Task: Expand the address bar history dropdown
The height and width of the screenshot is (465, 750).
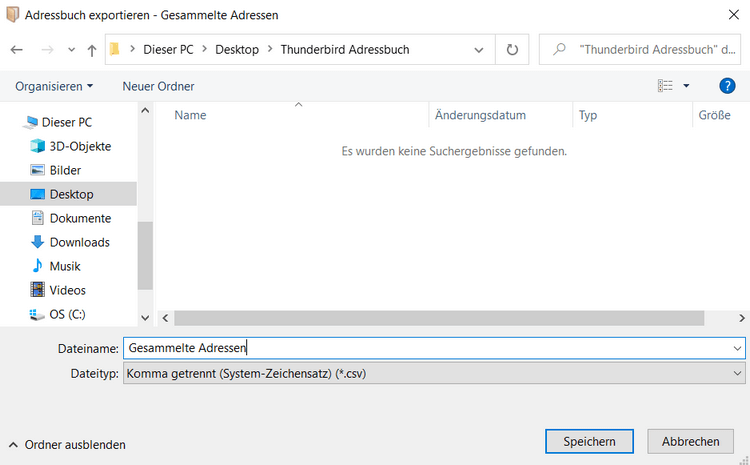Action: 478,50
